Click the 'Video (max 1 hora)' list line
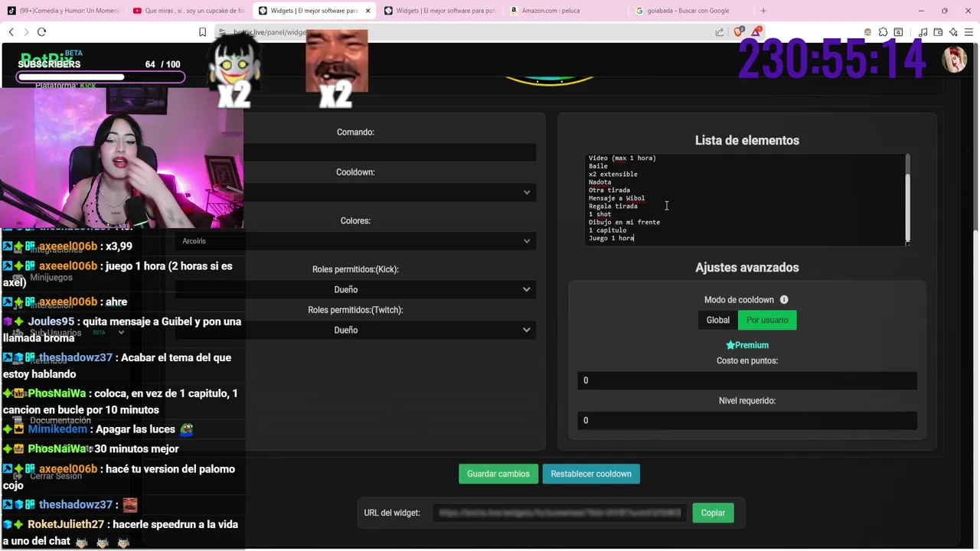This screenshot has width=980, height=551. coord(622,158)
